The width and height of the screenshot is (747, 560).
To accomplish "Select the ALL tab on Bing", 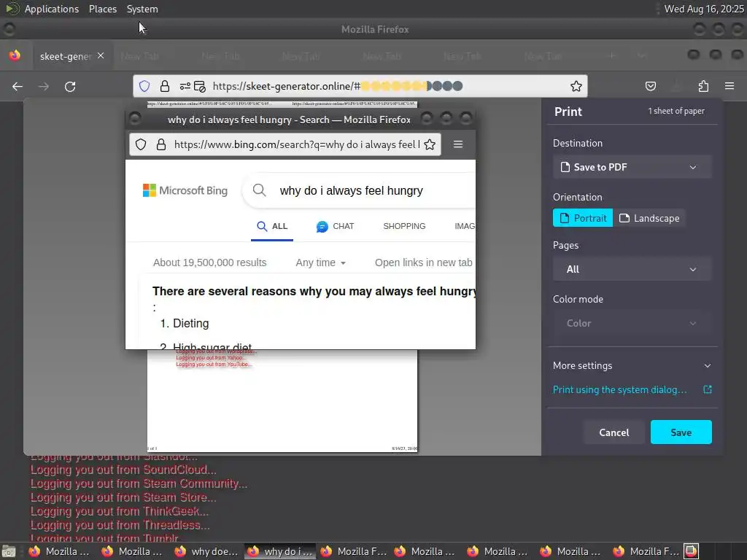I will point(272,226).
